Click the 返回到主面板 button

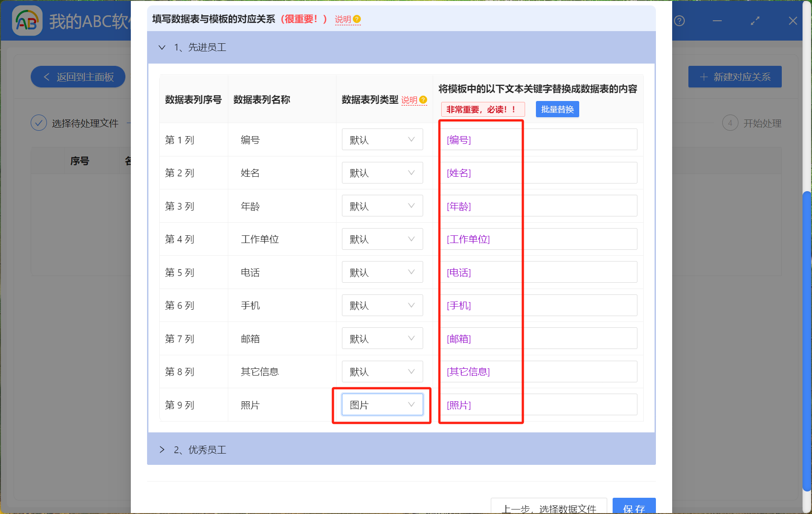pos(78,77)
